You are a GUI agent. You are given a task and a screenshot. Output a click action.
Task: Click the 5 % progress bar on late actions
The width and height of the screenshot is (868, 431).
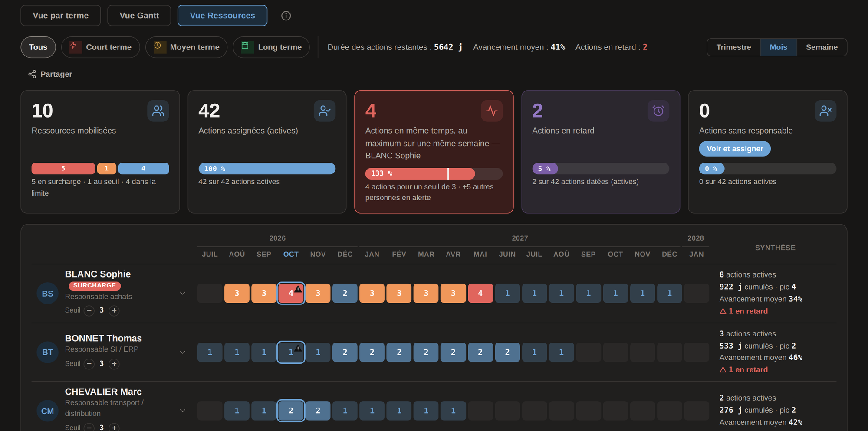[601, 169]
